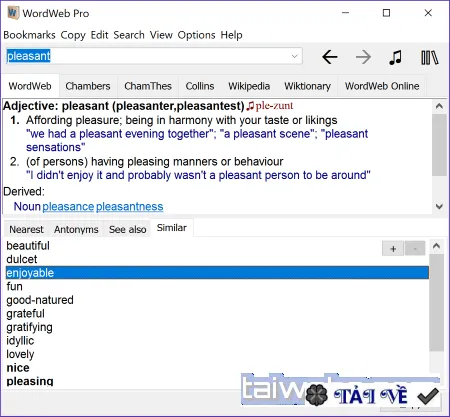Minimize the WordWeb Pro window
This screenshot has width=450, height=417.
[346, 13]
